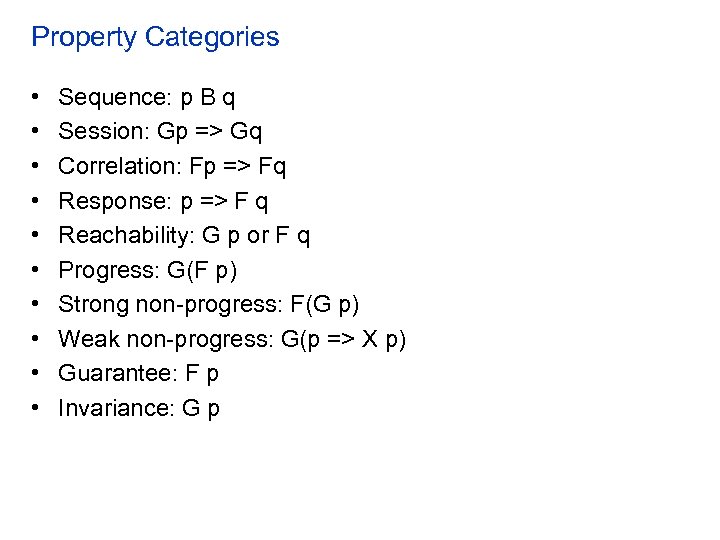
Task: Click the Property Categories slide title
Action: 155,38
